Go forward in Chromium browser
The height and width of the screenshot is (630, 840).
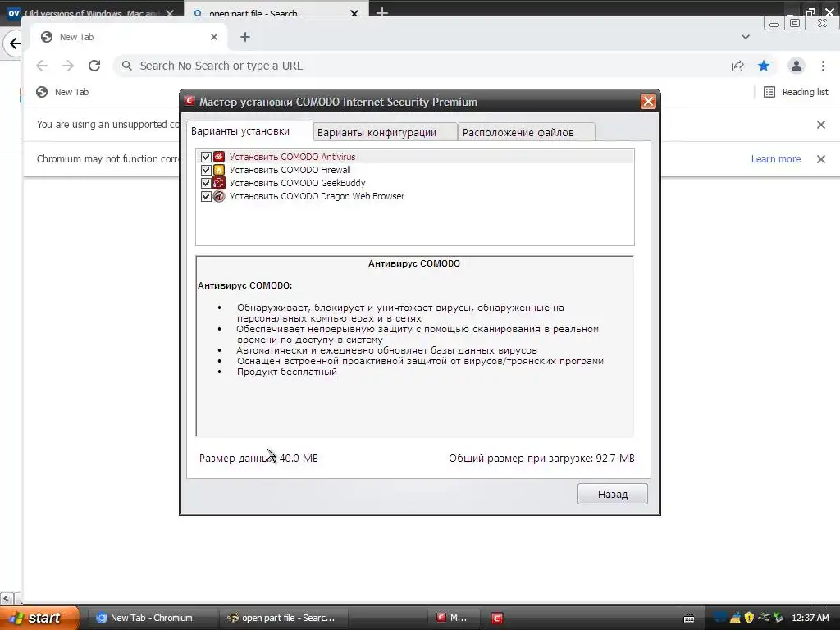point(68,66)
